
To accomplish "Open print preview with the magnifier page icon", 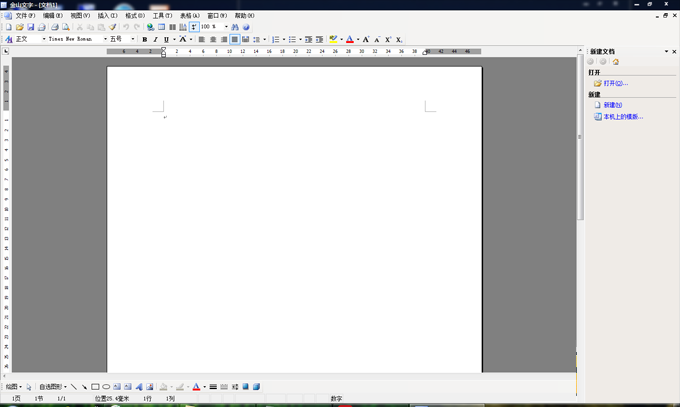I will click(65, 27).
